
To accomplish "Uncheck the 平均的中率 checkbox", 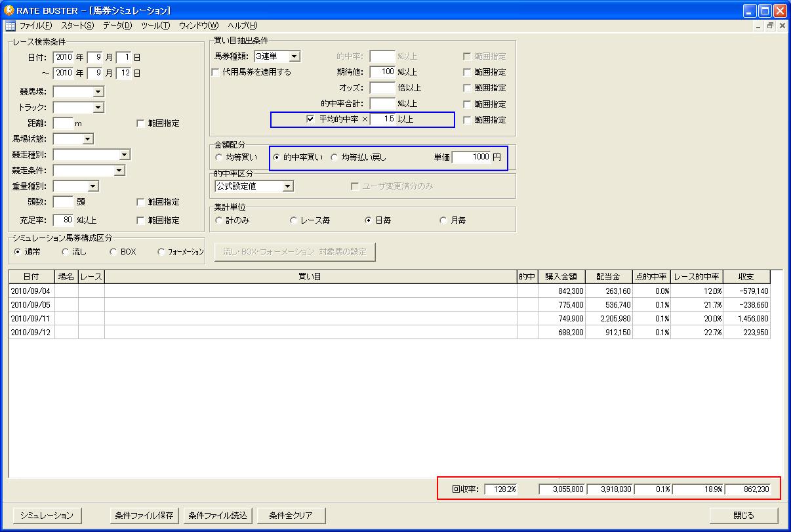I will [311, 119].
